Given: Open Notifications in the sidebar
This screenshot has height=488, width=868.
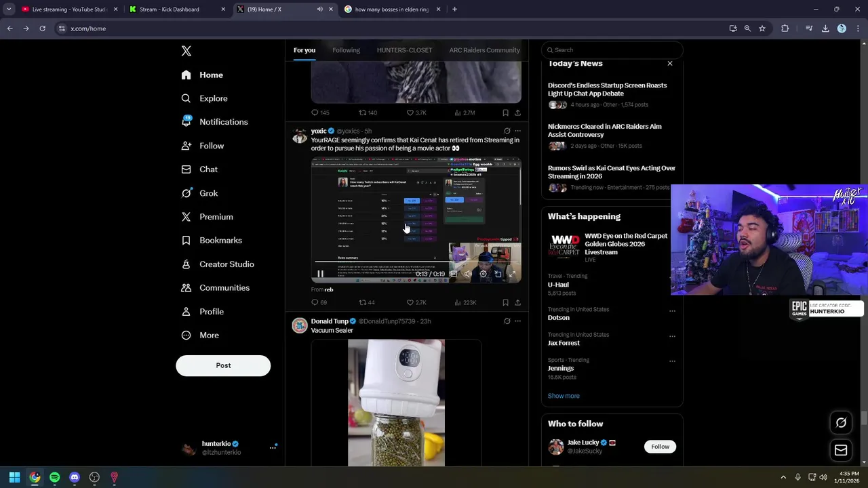Looking at the screenshot, I should [214, 122].
